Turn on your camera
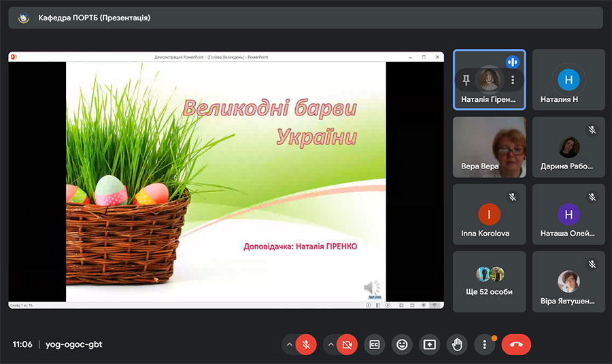This screenshot has height=364, width=612. [347, 344]
